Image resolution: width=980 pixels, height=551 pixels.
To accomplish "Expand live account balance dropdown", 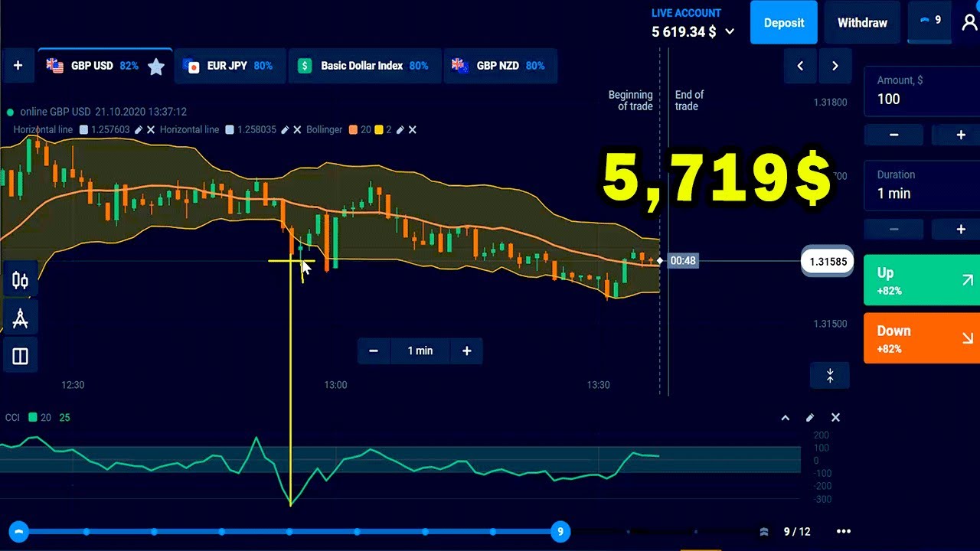I will point(730,32).
